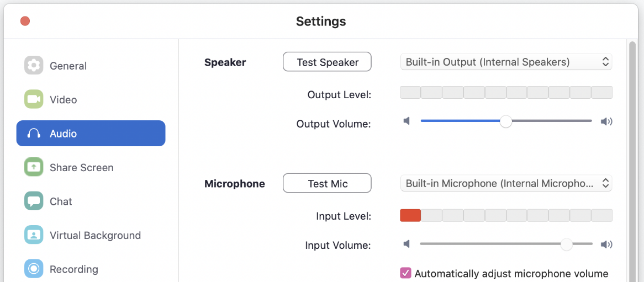Select the Video camera icon
This screenshot has height=282, width=644.
(x=34, y=99)
